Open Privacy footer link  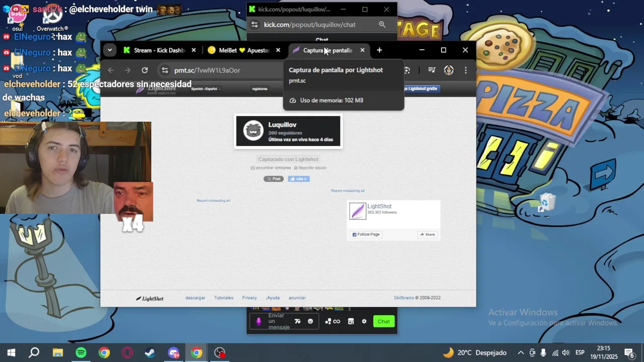tap(250, 298)
